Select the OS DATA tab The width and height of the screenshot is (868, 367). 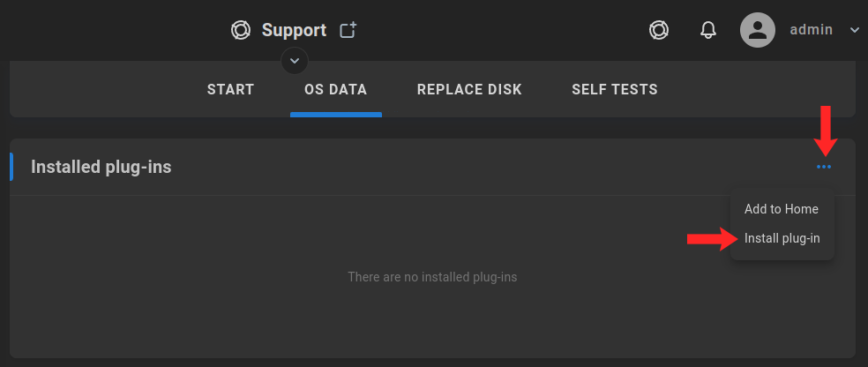(335, 89)
